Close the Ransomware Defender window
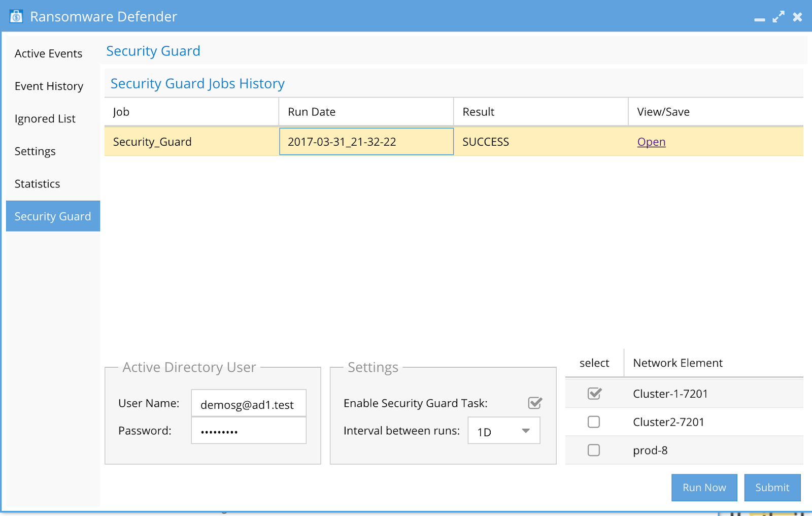Viewport: 812px width, 516px height. point(797,17)
